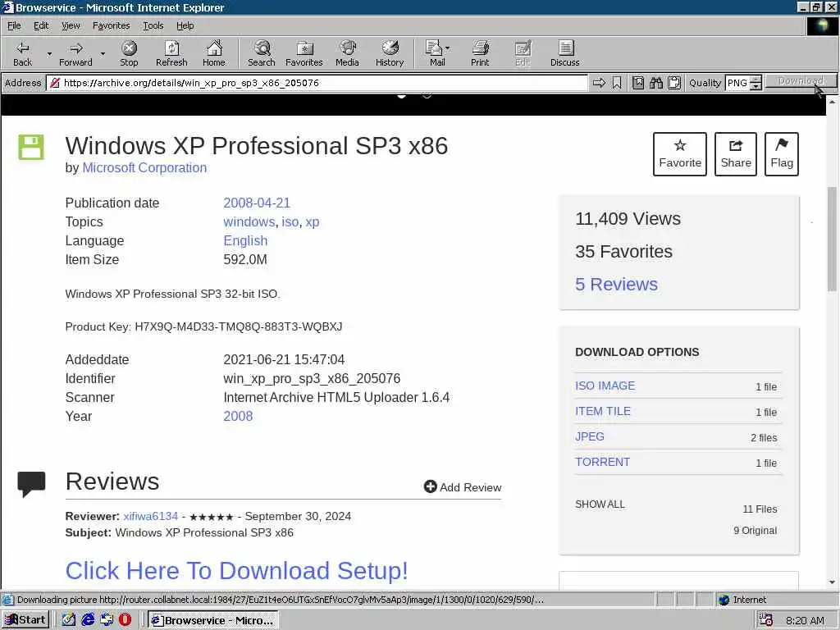840x630 pixels.
Task: Open the 5 Reviews link
Action: tap(616, 284)
